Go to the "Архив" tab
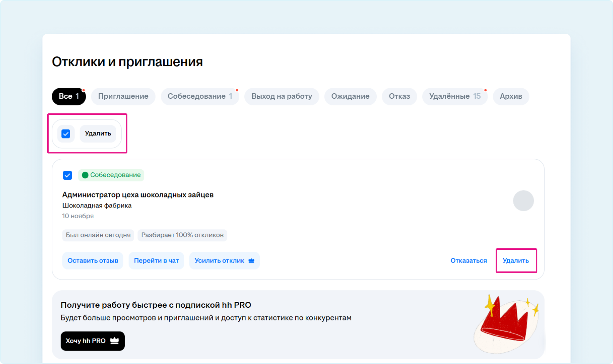This screenshot has height=364, width=613. 511,96
